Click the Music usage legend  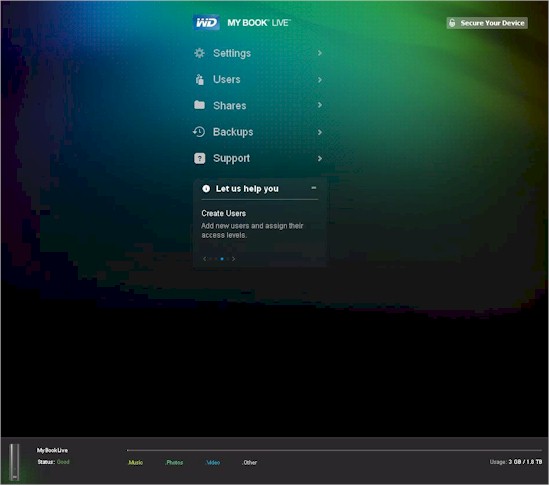click(135, 463)
